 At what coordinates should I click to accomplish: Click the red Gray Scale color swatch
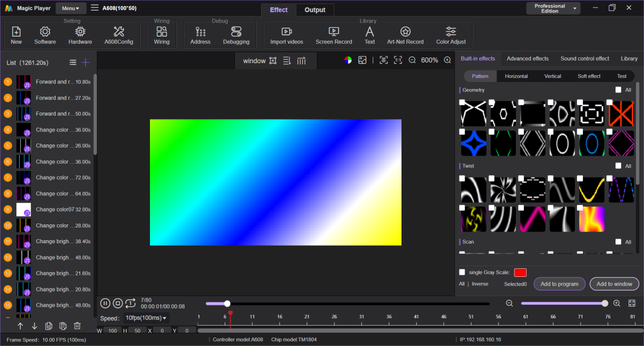click(x=520, y=272)
